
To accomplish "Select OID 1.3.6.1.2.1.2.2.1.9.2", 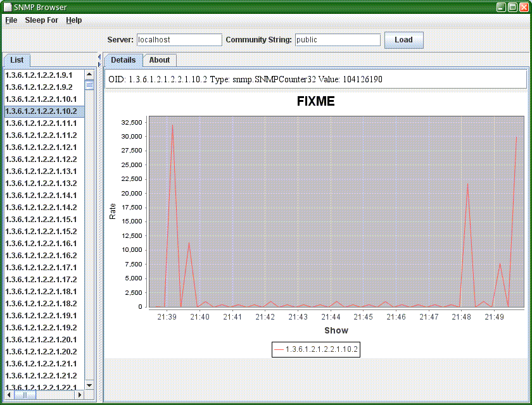I will point(44,87).
